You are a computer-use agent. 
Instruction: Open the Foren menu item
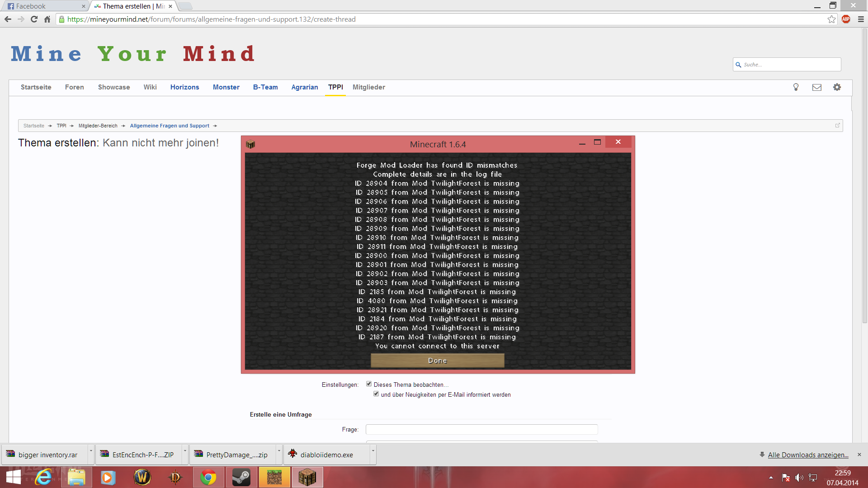tap(74, 87)
